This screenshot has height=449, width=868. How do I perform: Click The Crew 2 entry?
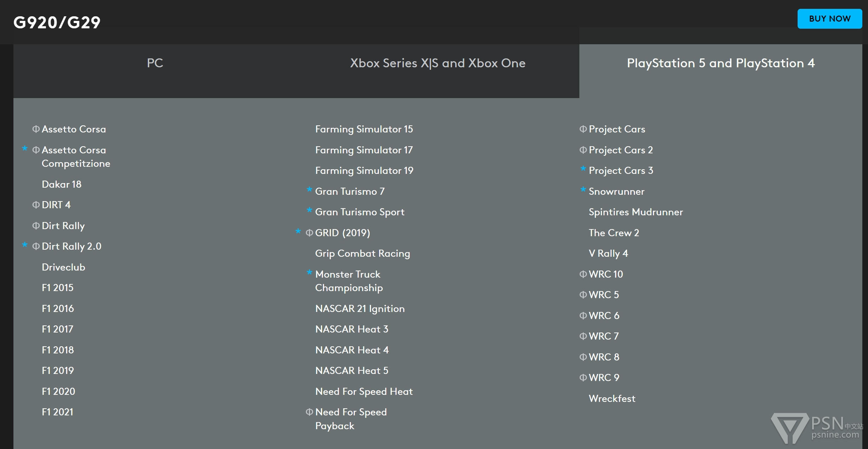click(x=614, y=233)
